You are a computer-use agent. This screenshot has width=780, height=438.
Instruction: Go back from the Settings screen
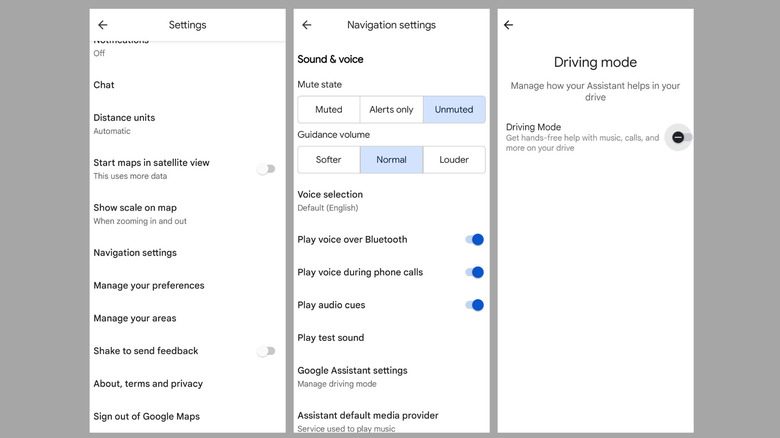tap(103, 25)
